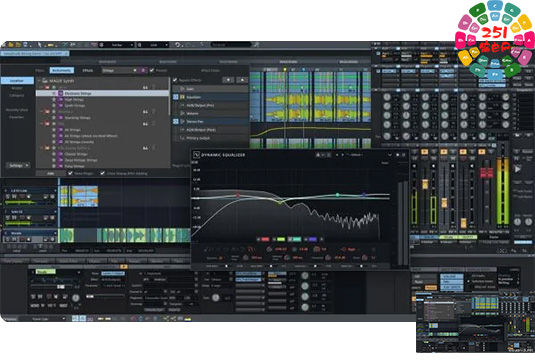Enable the red band button below EQ graph

[x=265, y=239]
